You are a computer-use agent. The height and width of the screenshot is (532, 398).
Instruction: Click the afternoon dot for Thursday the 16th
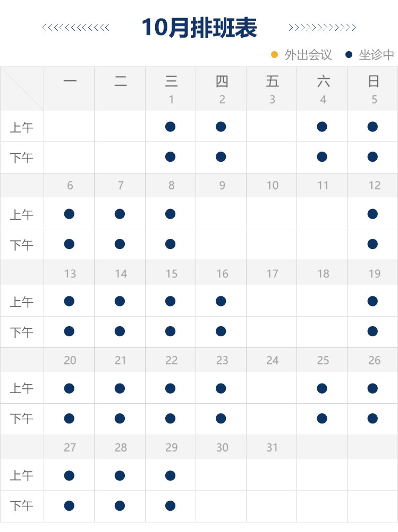(x=221, y=331)
